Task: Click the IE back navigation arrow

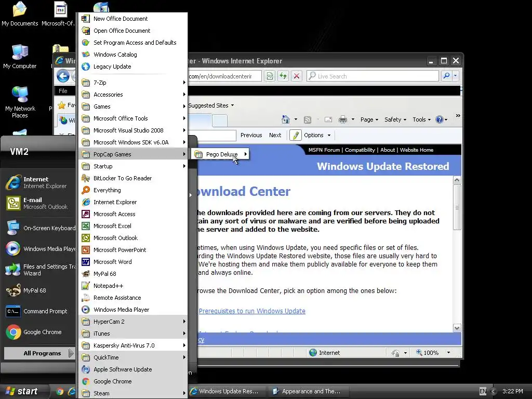Action: click(63, 76)
